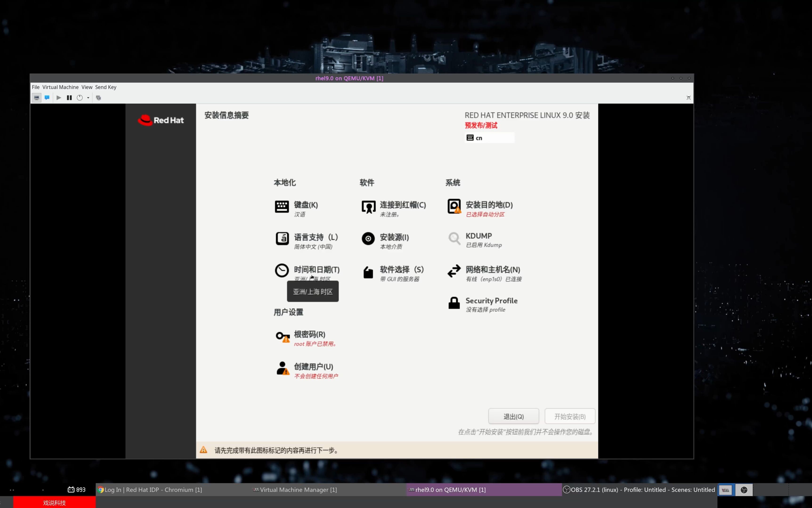Click the manage VM snapshots icon
Screen dimensions: 812x508
pos(98,98)
